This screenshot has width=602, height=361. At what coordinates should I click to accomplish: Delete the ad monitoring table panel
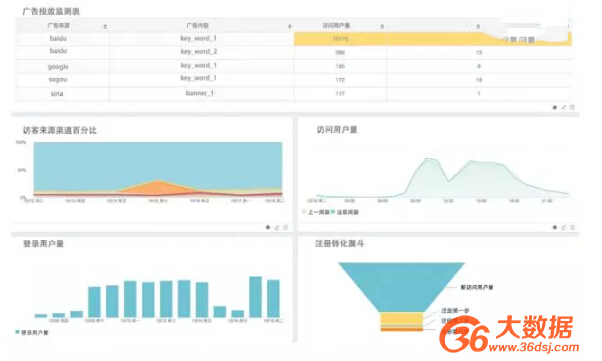pos(572,108)
